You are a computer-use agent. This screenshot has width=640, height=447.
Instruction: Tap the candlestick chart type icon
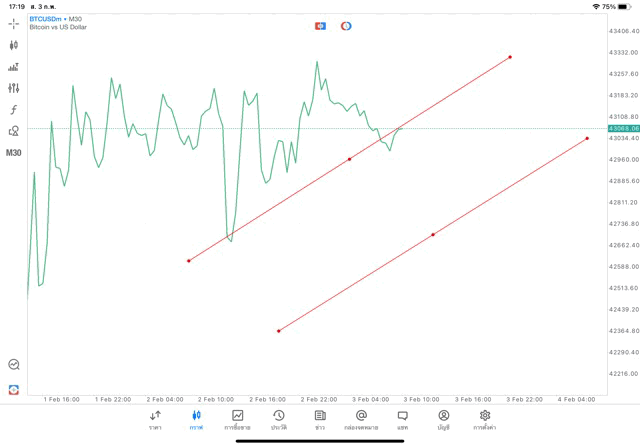coord(14,45)
